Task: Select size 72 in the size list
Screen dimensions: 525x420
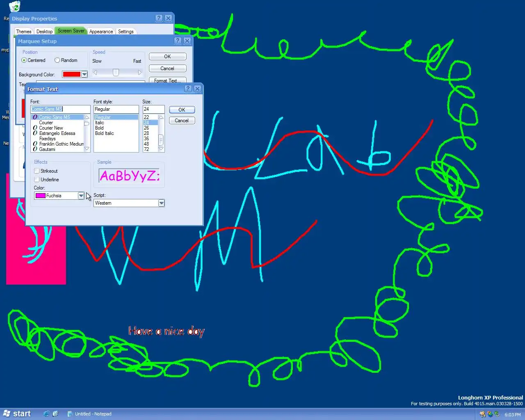Action: tap(151, 149)
